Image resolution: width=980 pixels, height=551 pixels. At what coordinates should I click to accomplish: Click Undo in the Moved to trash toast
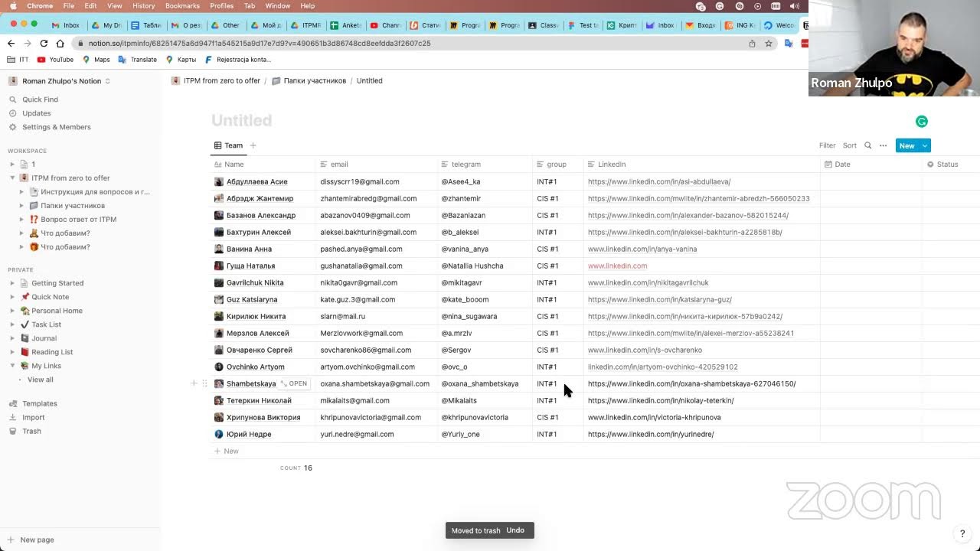(x=515, y=530)
